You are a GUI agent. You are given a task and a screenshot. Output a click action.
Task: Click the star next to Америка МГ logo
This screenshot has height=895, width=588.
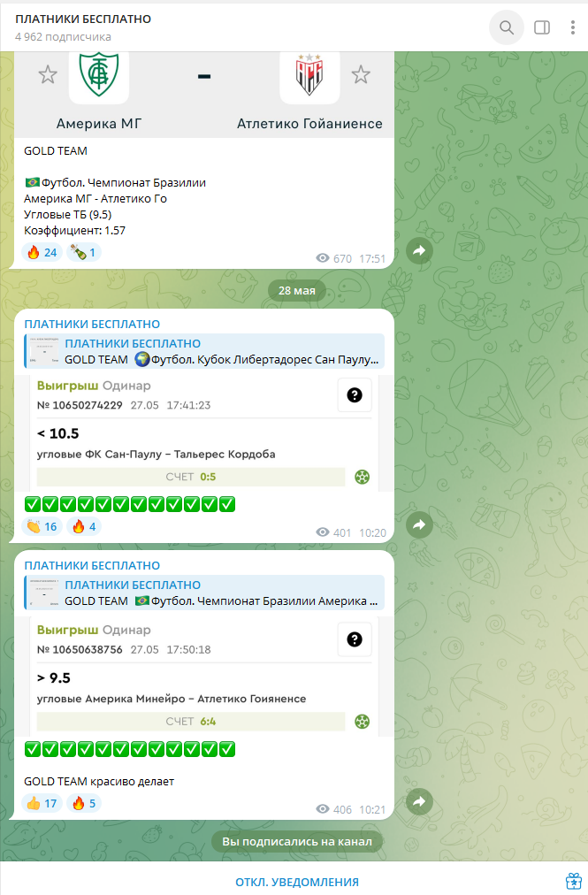(48, 74)
